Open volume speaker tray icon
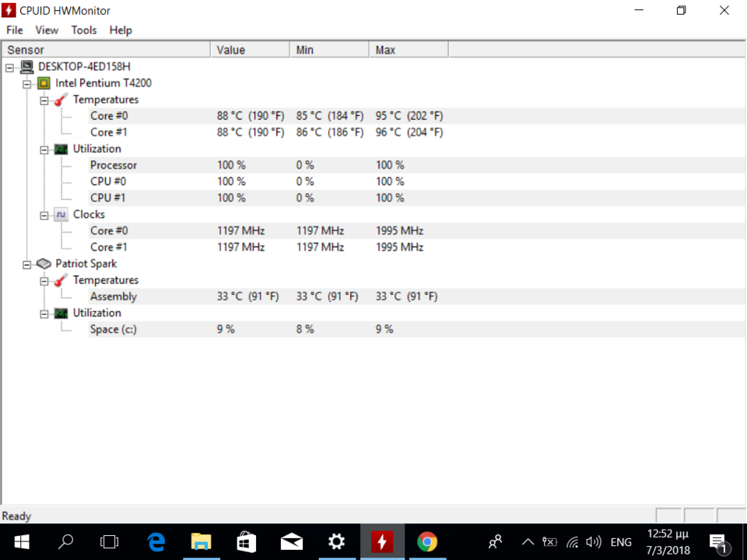The image size is (747, 560). pyautogui.click(x=594, y=542)
